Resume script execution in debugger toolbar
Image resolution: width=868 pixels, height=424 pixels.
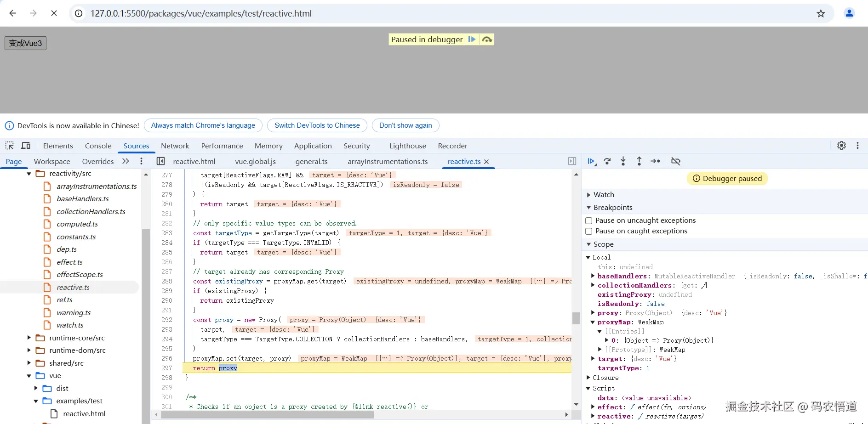pyautogui.click(x=591, y=161)
